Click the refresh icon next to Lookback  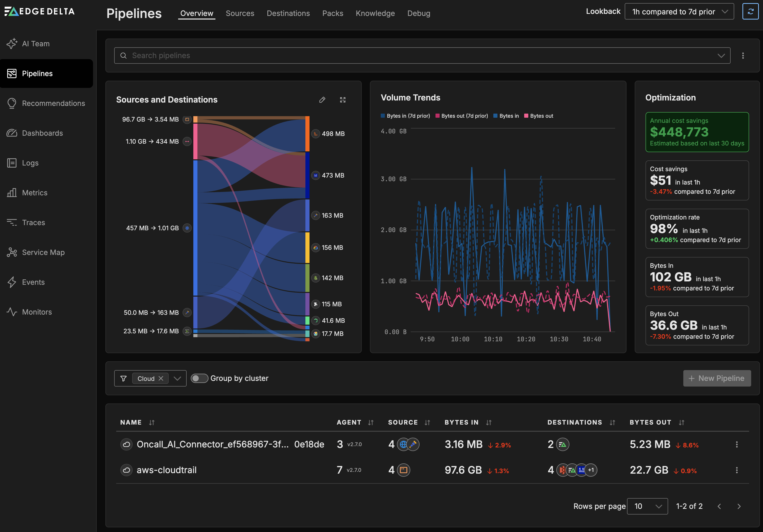tap(750, 12)
